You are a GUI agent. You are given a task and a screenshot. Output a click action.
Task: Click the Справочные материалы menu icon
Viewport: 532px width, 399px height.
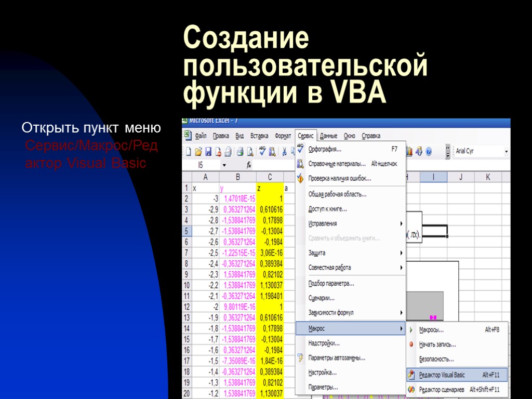coord(300,164)
